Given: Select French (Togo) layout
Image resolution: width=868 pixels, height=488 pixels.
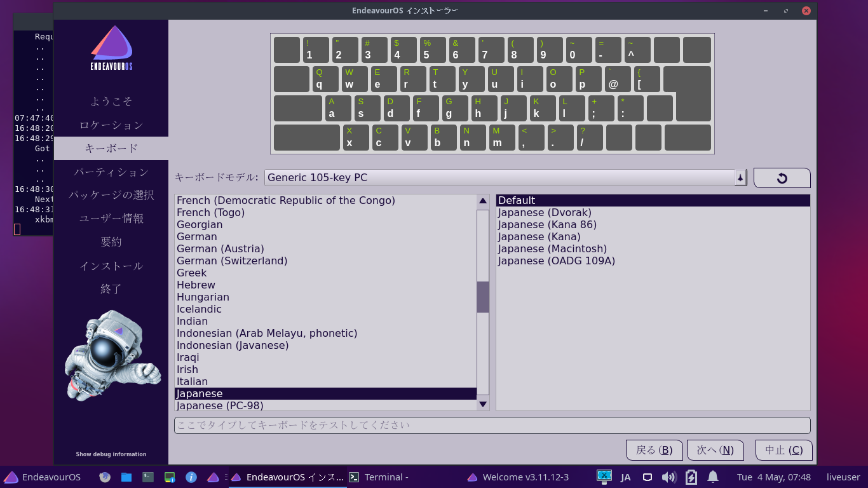Looking at the screenshot, I should (325, 213).
